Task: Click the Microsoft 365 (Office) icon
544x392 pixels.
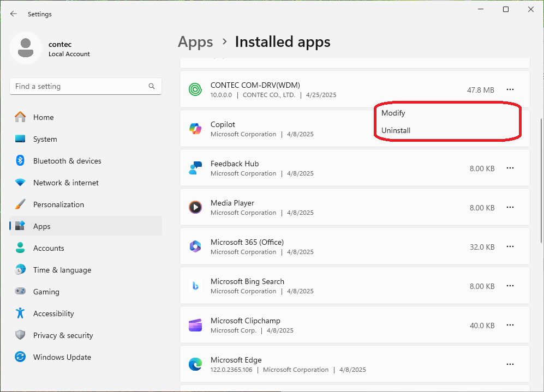Action: [195, 246]
